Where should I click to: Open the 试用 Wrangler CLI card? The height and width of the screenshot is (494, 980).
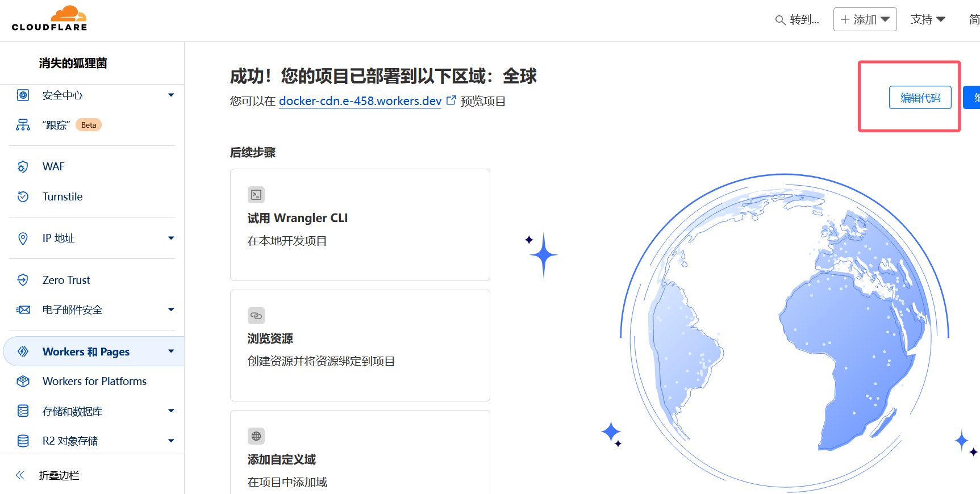click(x=360, y=225)
